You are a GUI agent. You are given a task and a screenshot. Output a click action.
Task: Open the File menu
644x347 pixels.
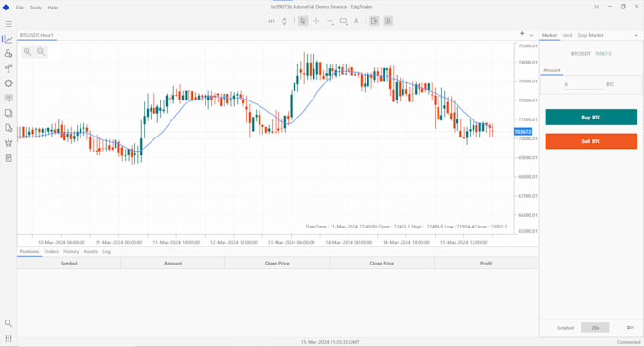pyautogui.click(x=20, y=8)
